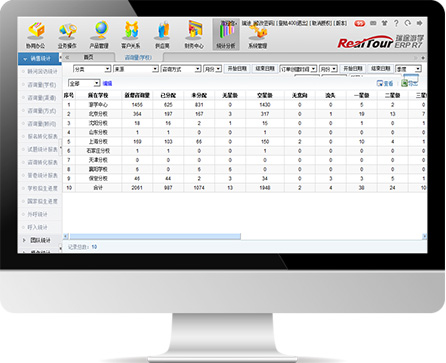
Task: Open the 客户关系 module icon
Action: tap(131, 35)
